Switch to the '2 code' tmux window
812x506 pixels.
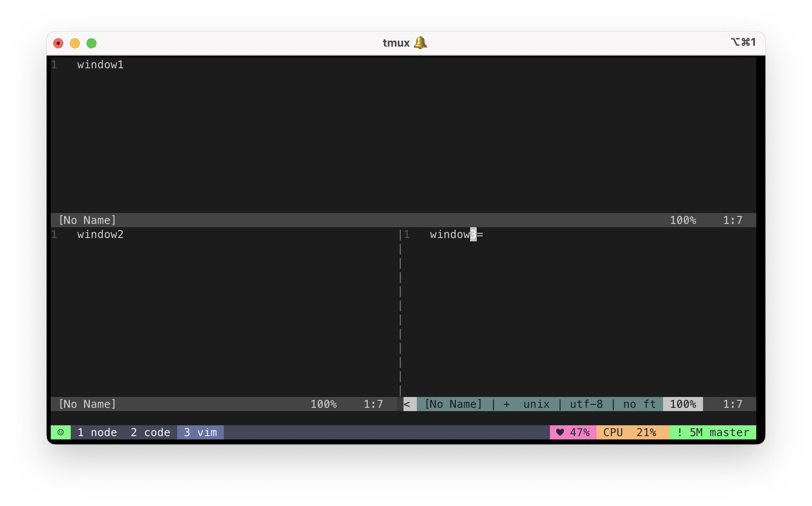(x=151, y=432)
